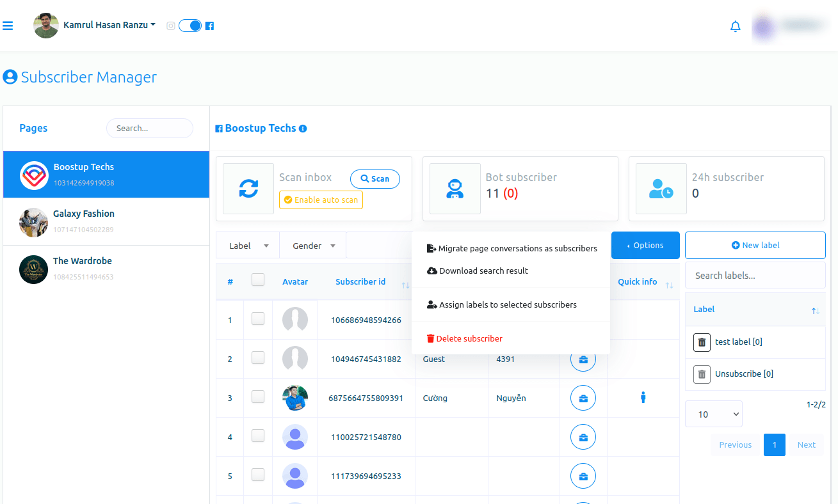838x504 pixels.
Task: Click the New label button
Action: pyautogui.click(x=755, y=246)
